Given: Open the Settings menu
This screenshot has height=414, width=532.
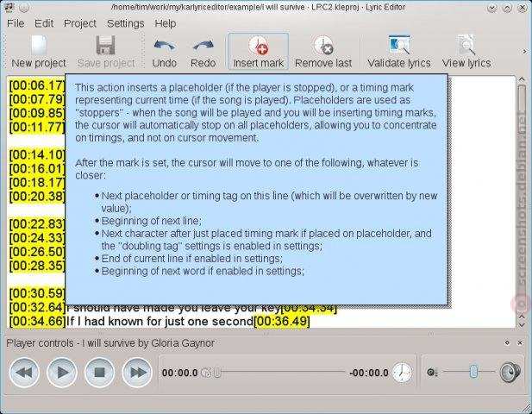Looking at the screenshot, I should (126, 23).
